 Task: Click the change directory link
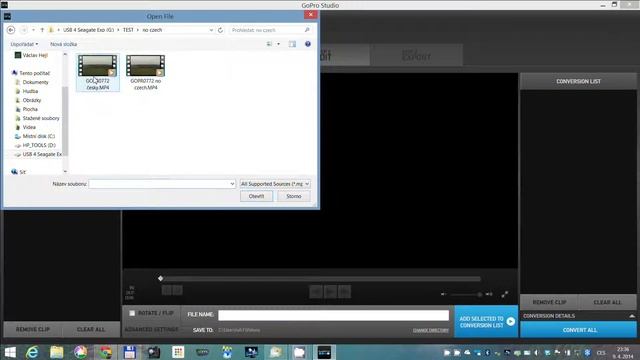[431, 330]
